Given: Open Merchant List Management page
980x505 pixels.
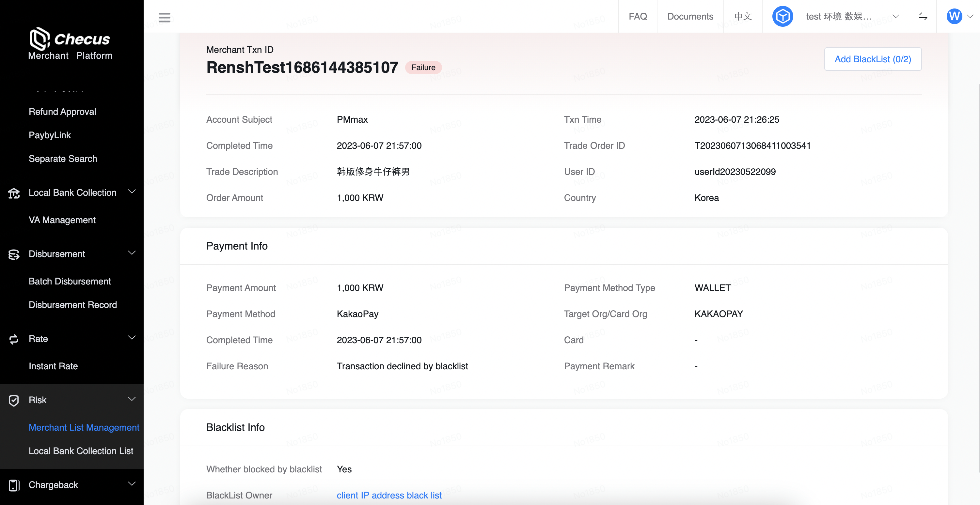Looking at the screenshot, I should pyautogui.click(x=84, y=427).
